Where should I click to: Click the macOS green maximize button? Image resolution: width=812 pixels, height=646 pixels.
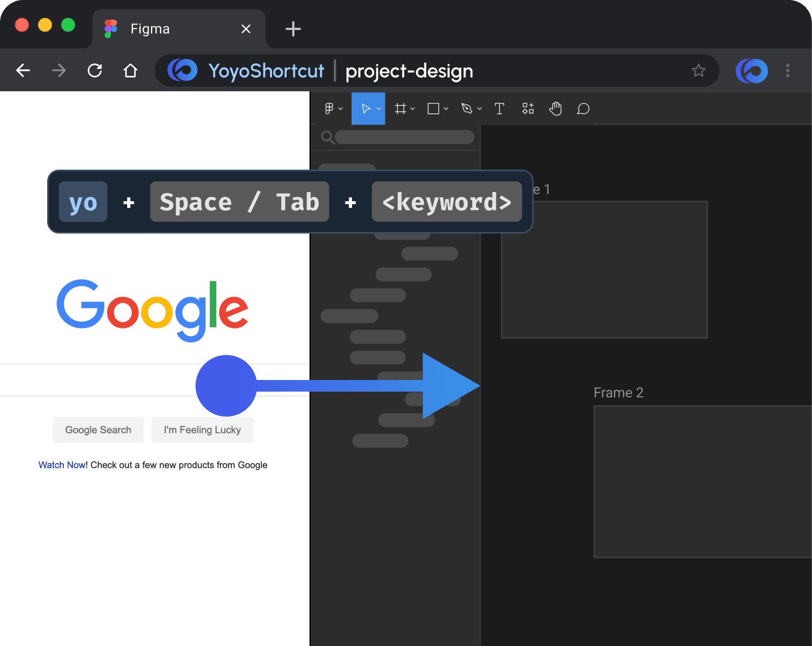point(68,25)
